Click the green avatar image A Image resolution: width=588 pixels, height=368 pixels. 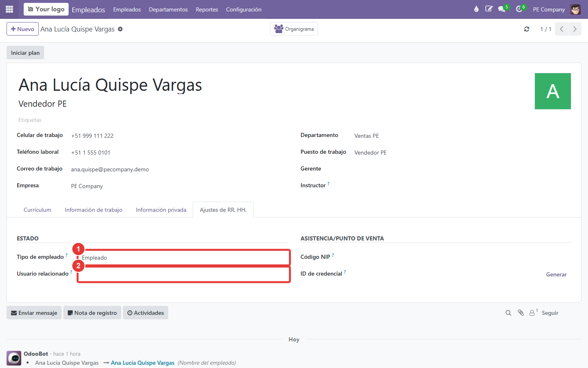click(x=553, y=91)
